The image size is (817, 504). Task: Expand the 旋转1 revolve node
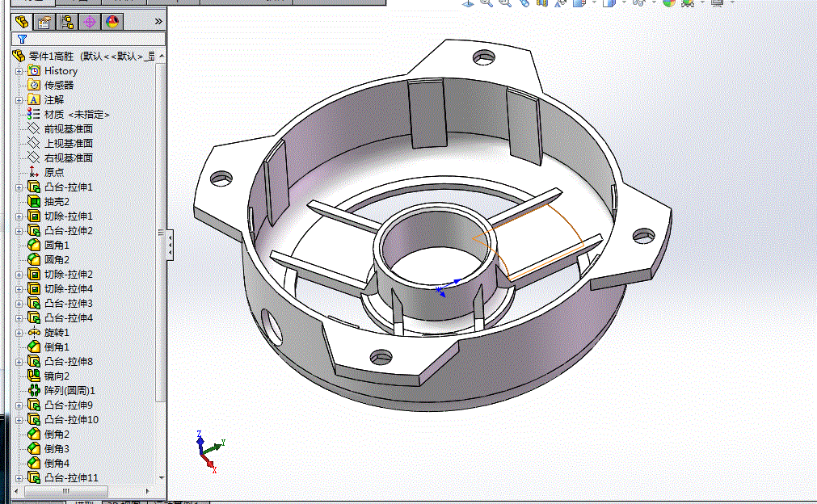tap(19, 333)
